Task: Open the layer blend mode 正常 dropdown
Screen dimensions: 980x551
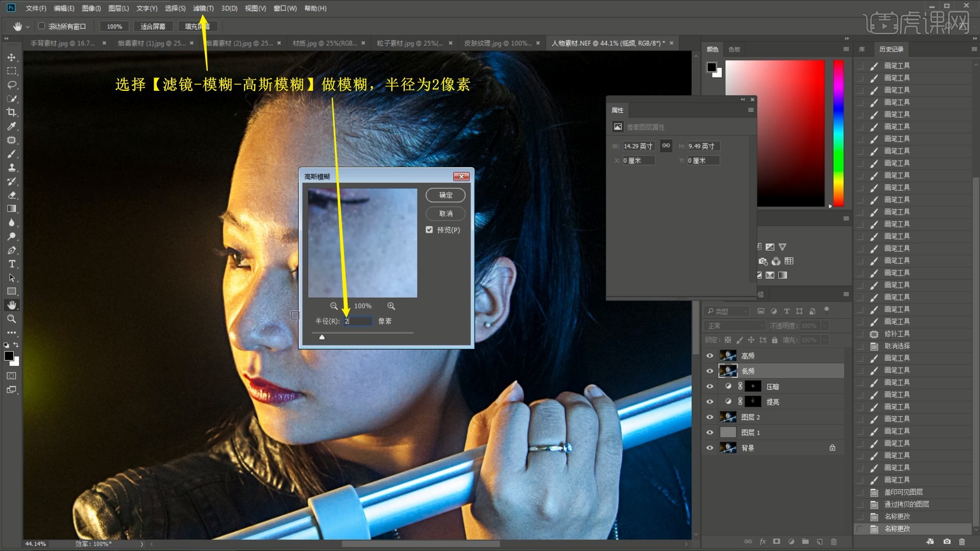Action: click(735, 326)
